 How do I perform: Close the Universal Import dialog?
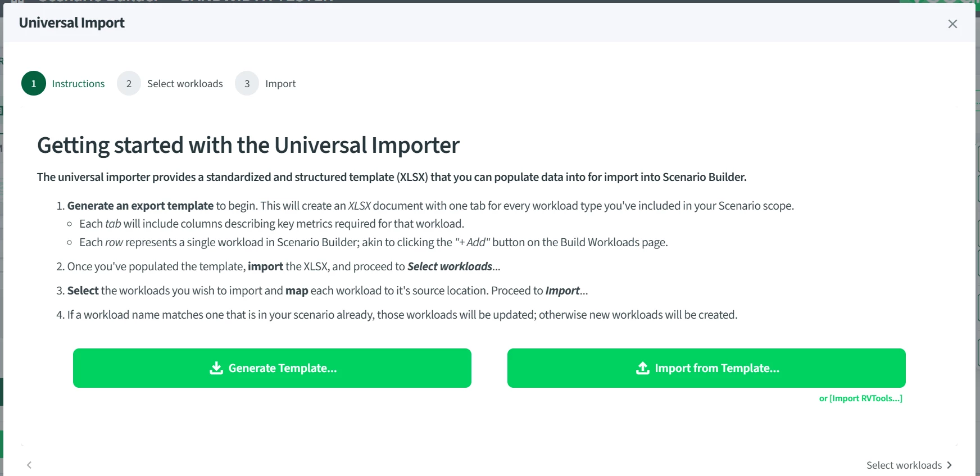point(952,24)
